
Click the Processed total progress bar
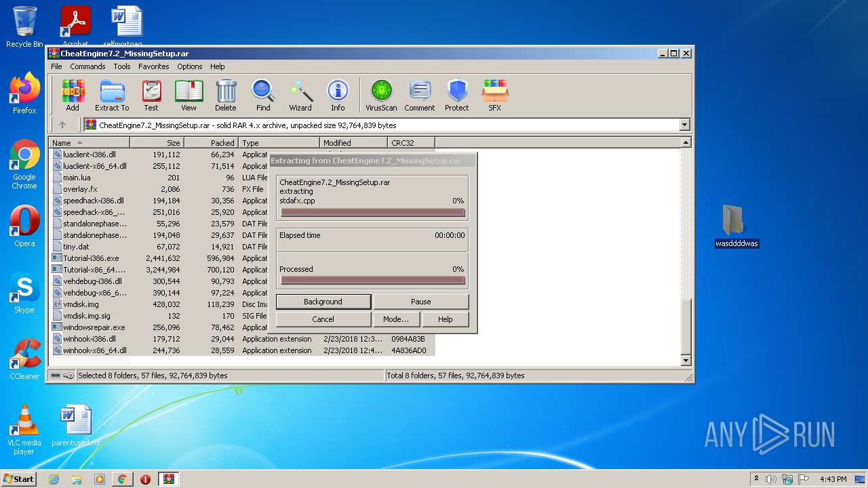click(x=372, y=280)
